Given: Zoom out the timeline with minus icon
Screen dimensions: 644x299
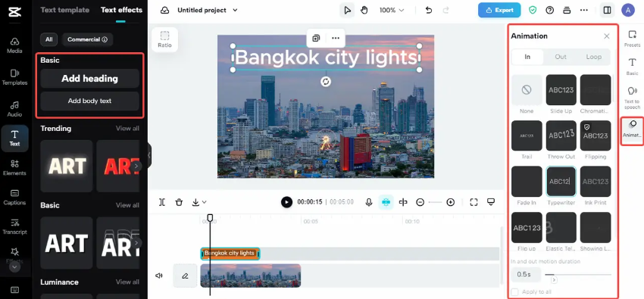Looking at the screenshot, I should (420, 202).
